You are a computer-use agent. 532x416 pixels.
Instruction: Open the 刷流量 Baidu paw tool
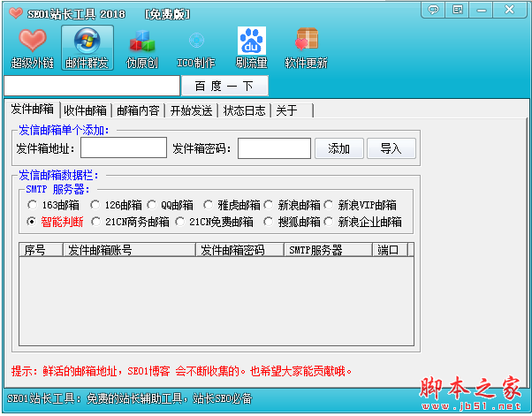pyautogui.click(x=251, y=49)
